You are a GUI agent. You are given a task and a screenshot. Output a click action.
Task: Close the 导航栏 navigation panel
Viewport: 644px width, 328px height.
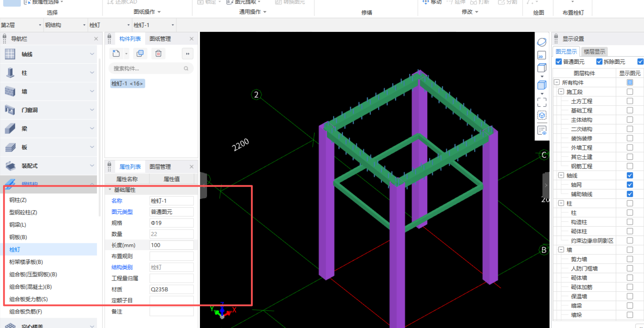[x=96, y=39]
